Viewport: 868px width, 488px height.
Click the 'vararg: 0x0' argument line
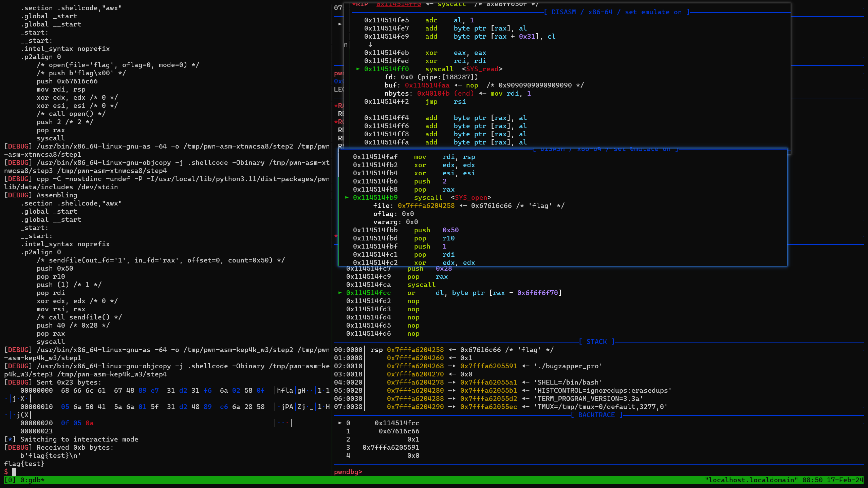pos(395,222)
